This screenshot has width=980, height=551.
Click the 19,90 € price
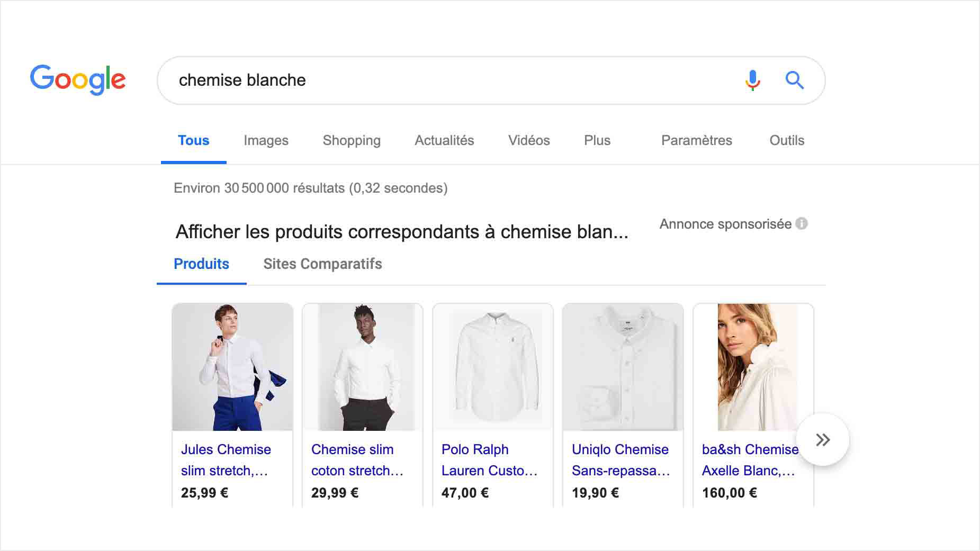point(595,493)
